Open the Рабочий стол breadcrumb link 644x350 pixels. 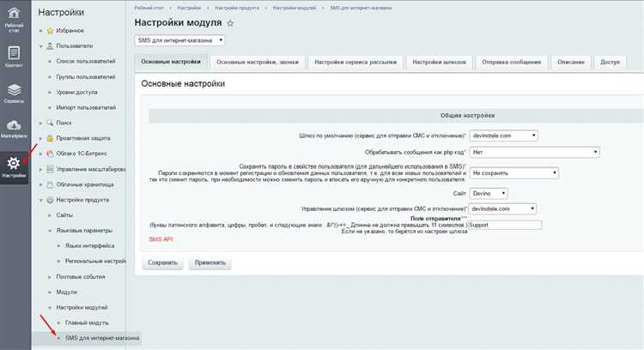[149, 8]
